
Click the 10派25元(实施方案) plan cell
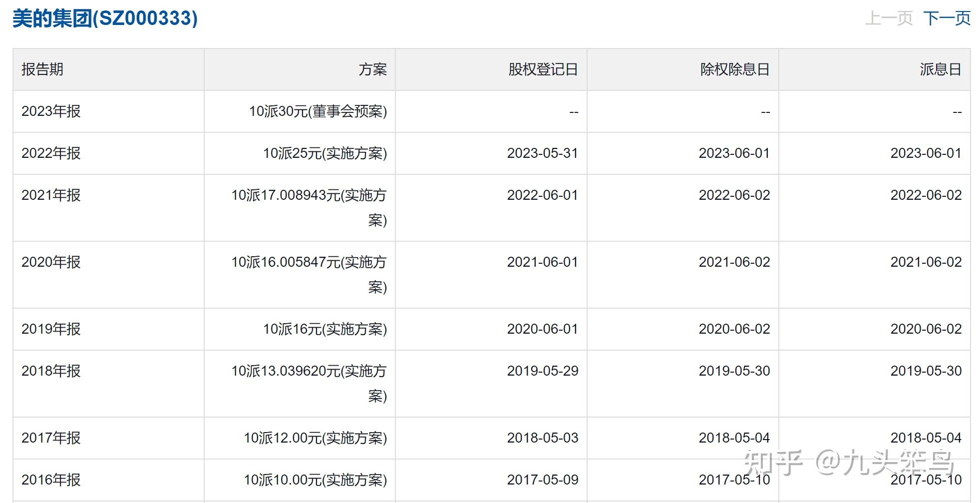pos(325,153)
